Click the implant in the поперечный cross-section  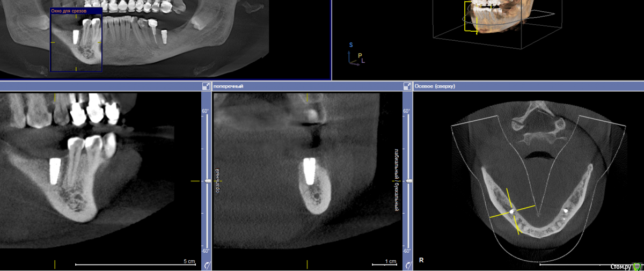[x=308, y=172]
